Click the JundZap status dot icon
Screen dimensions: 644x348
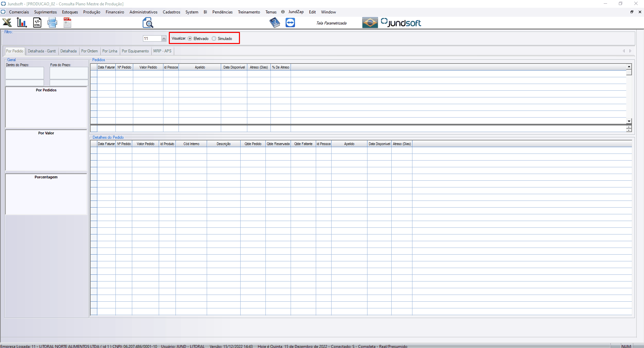pos(283,12)
